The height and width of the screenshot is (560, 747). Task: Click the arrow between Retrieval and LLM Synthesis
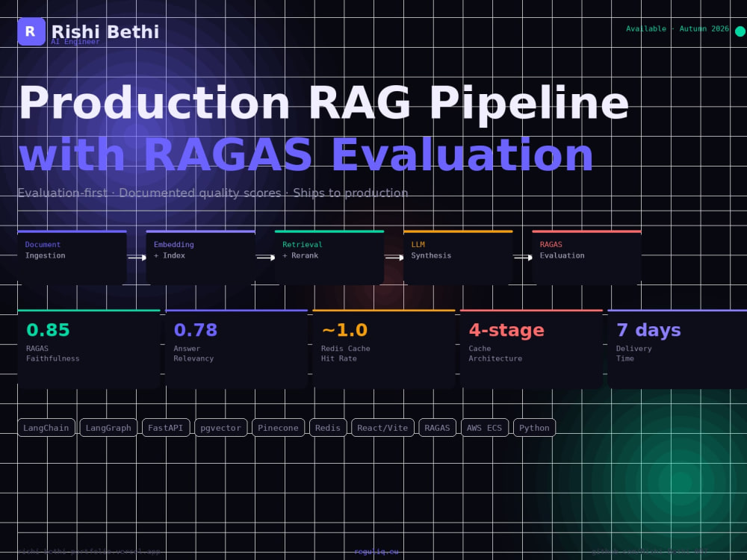click(x=394, y=257)
